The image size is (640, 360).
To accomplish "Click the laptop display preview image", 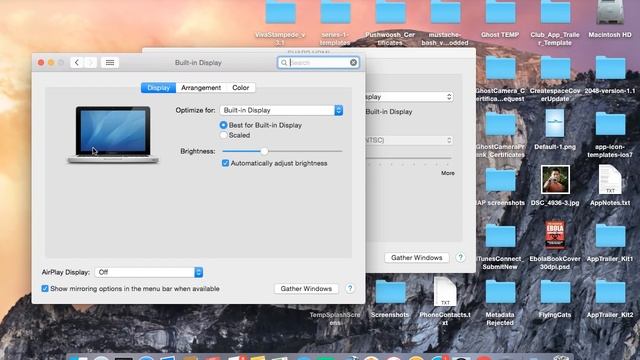I will tap(113, 135).
